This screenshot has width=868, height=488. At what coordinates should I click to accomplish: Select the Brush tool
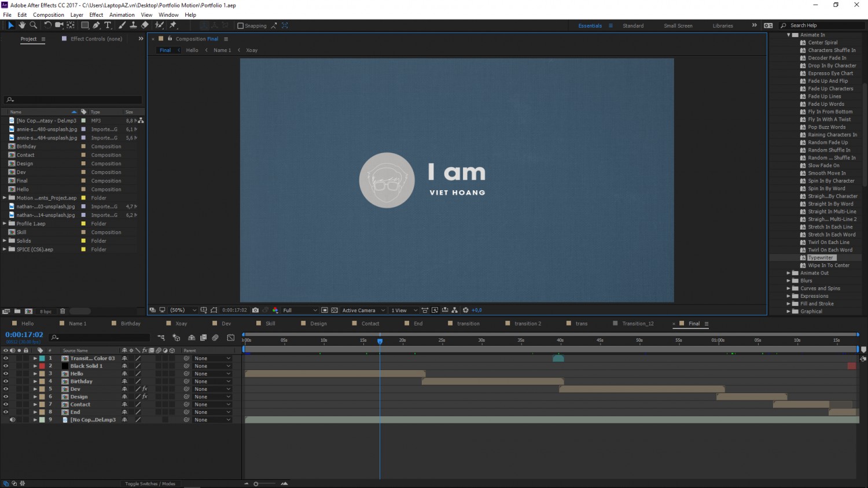122,25
